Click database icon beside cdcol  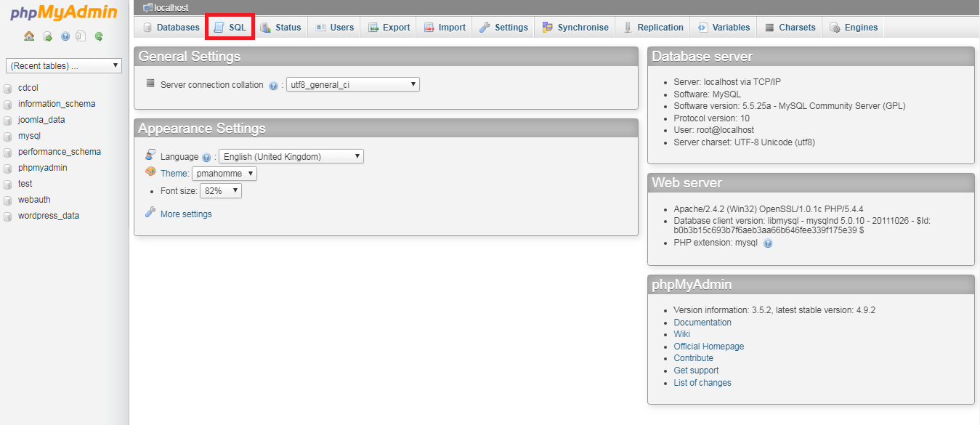coord(9,88)
